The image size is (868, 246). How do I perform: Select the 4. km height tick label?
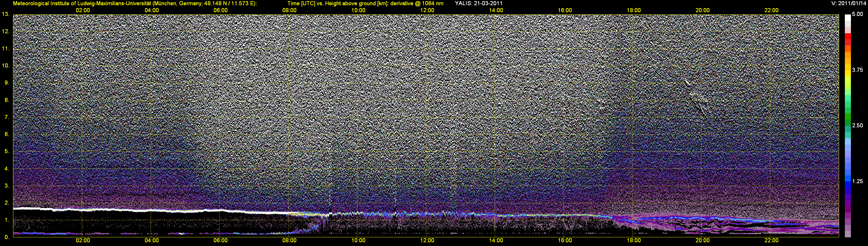click(7, 168)
